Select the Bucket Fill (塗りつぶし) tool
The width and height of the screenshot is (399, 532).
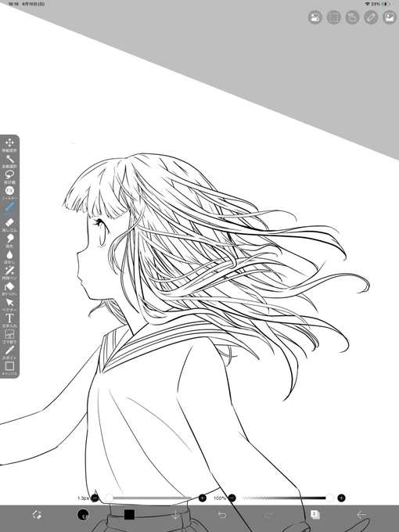tap(9, 289)
